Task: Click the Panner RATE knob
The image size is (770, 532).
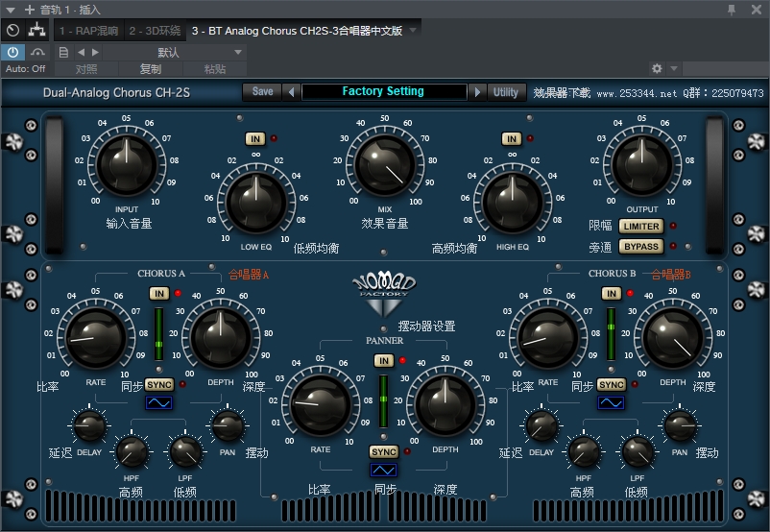Action: (x=320, y=405)
